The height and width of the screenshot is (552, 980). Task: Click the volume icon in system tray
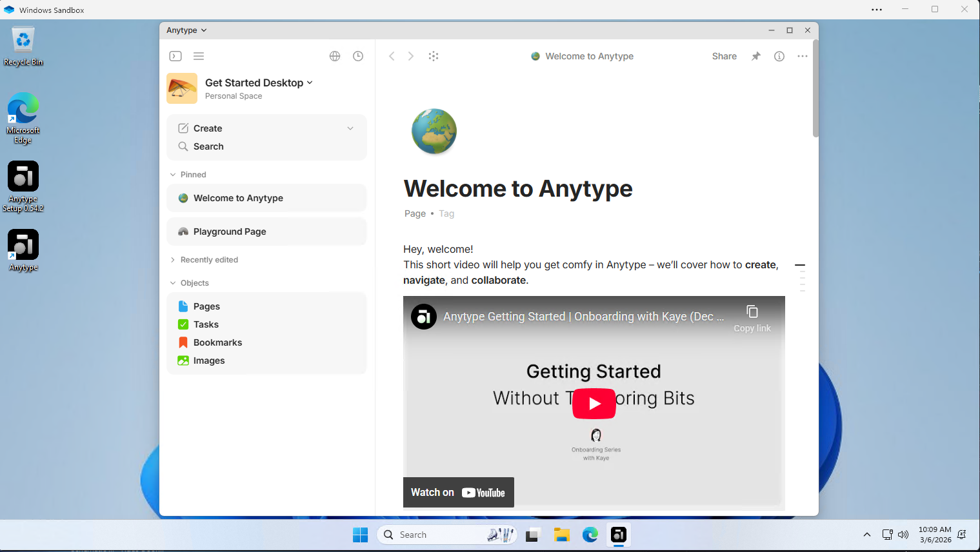pos(903,535)
